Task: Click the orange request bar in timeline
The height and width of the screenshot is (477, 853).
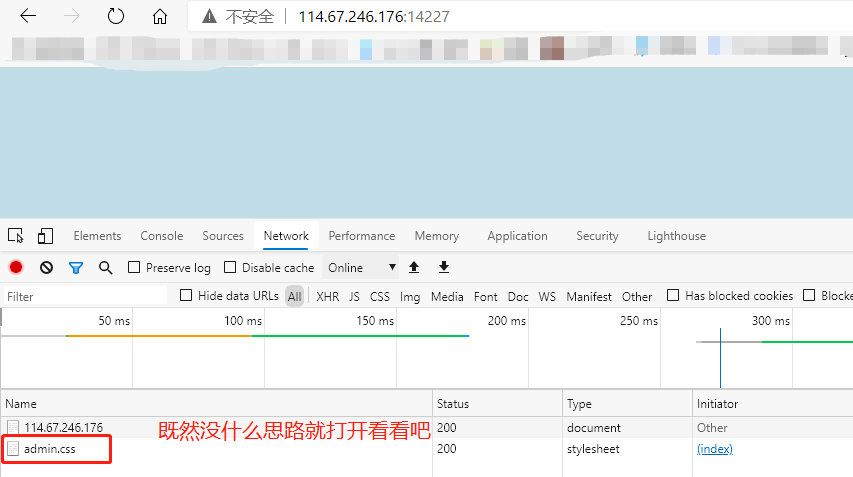Action: 159,336
